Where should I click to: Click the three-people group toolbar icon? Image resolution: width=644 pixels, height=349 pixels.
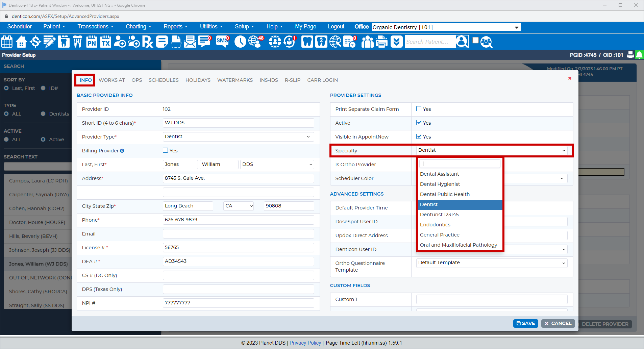pos(368,42)
